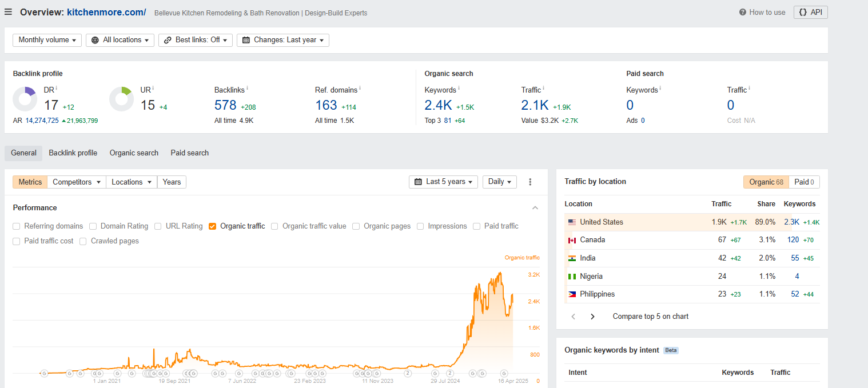This screenshot has width=868, height=388.
Task: Click Paid search Keywords info icon
Action: 661,88
